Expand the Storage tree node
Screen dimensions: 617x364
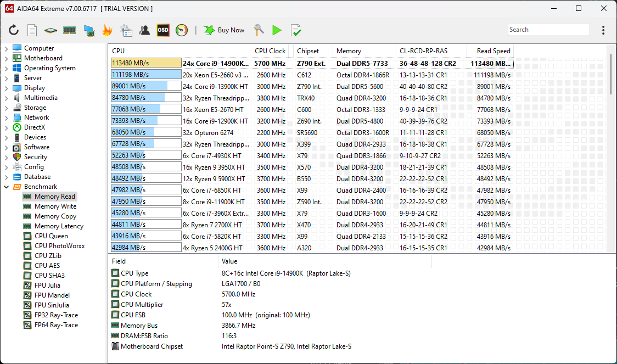(x=6, y=108)
